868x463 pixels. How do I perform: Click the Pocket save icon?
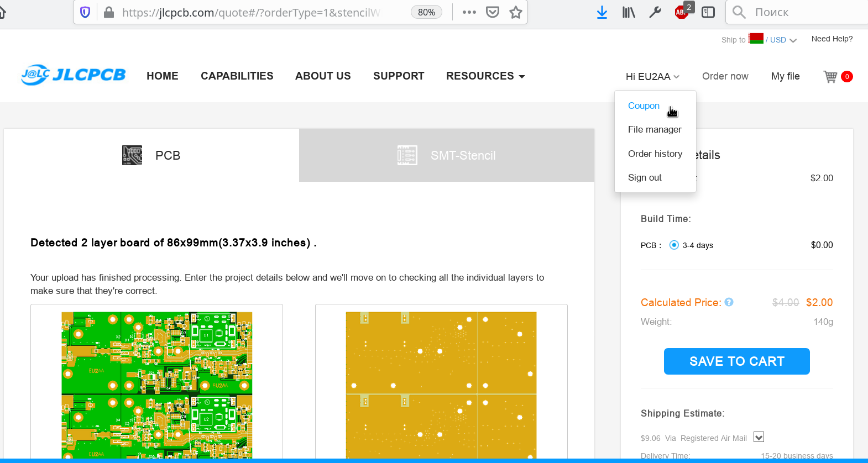[493, 12]
